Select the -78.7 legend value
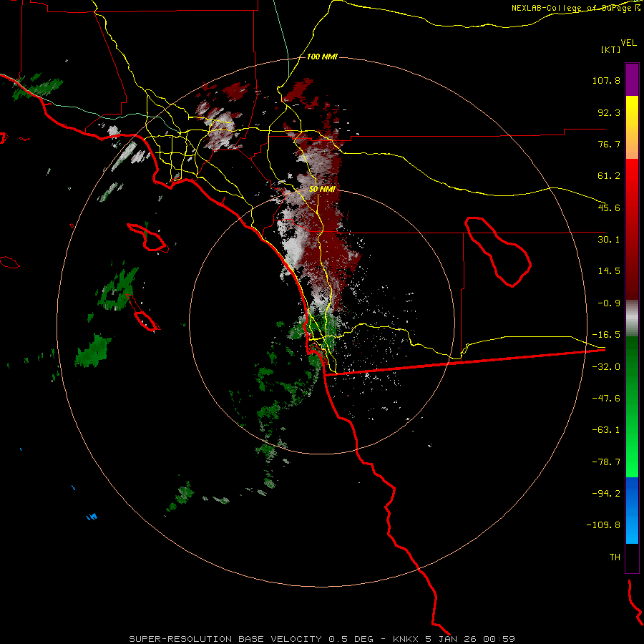Image resolution: width=644 pixels, height=644 pixels. click(x=606, y=462)
